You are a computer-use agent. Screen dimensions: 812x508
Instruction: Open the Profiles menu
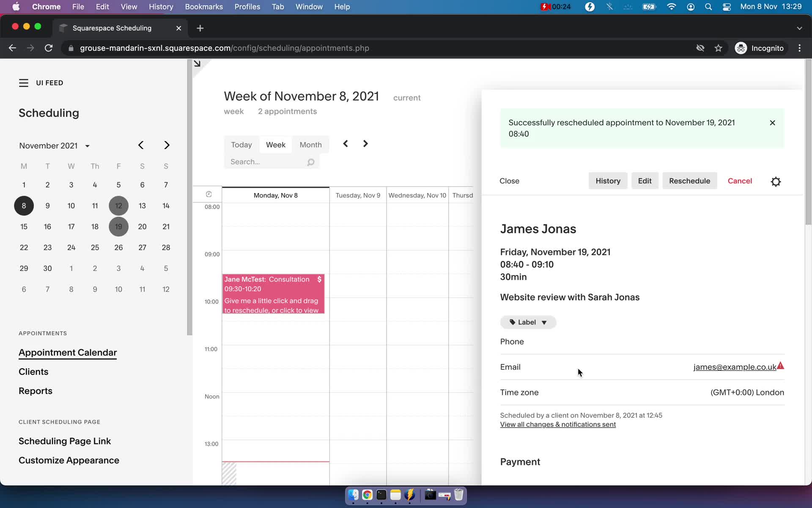(x=247, y=7)
